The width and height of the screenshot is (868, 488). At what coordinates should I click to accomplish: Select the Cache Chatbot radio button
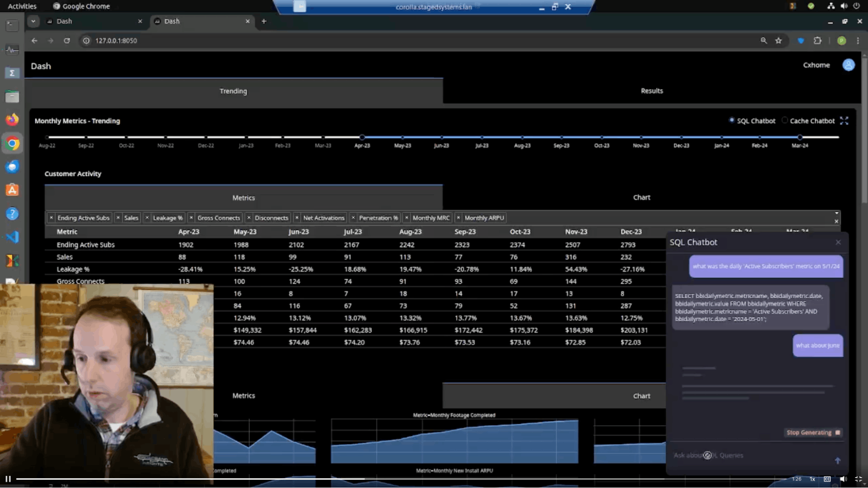tap(785, 120)
